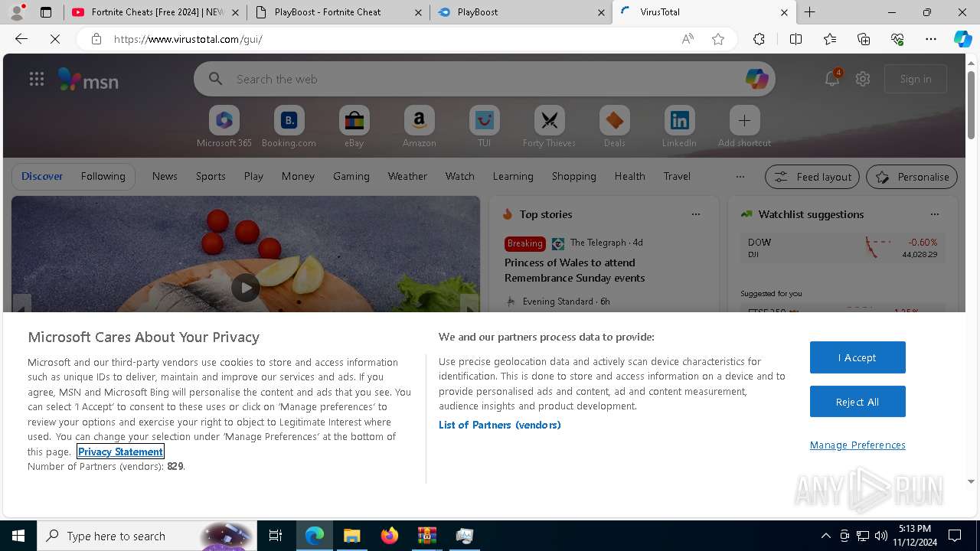Add this page to favorites
The height and width of the screenshot is (551, 980).
click(718, 39)
